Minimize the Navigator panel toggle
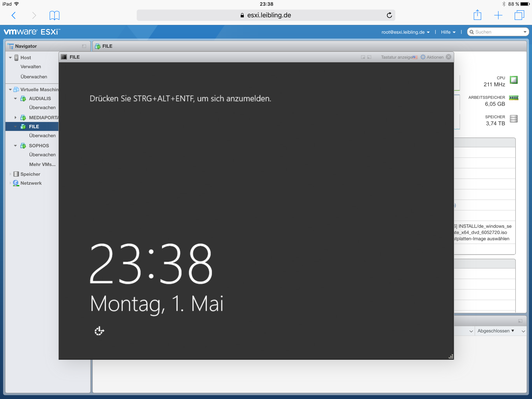Viewport: 532px width, 399px height. point(84,46)
